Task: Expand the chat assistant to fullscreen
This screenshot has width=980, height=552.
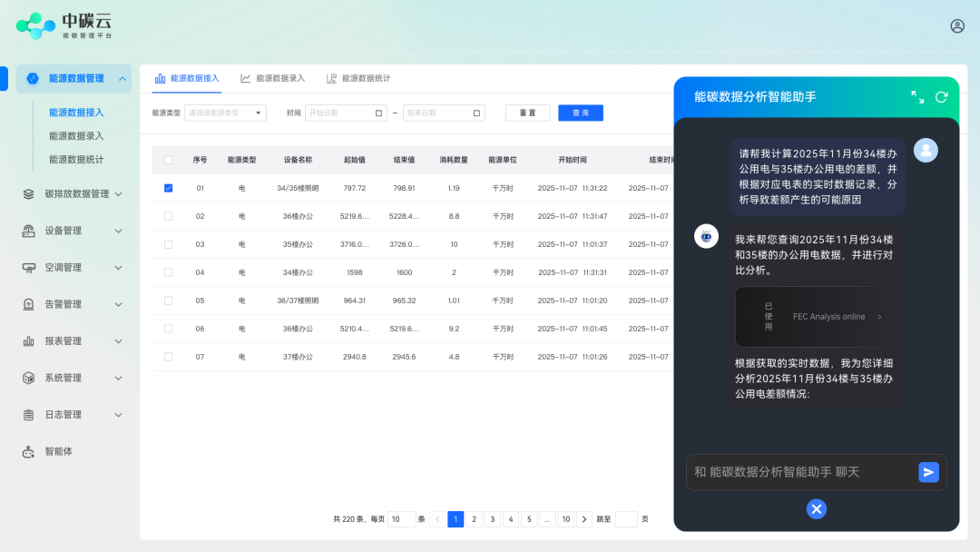Action: (x=917, y=97)
